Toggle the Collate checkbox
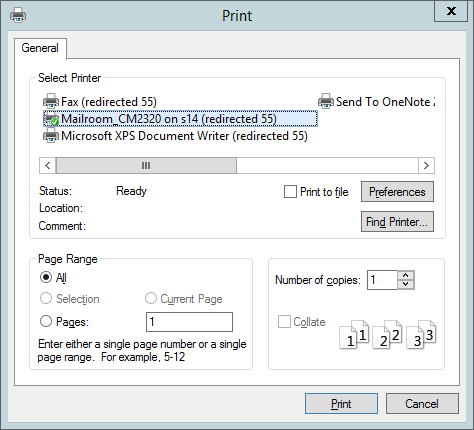The width and height of the screenshot is (474, 430). tap(284, 322)
